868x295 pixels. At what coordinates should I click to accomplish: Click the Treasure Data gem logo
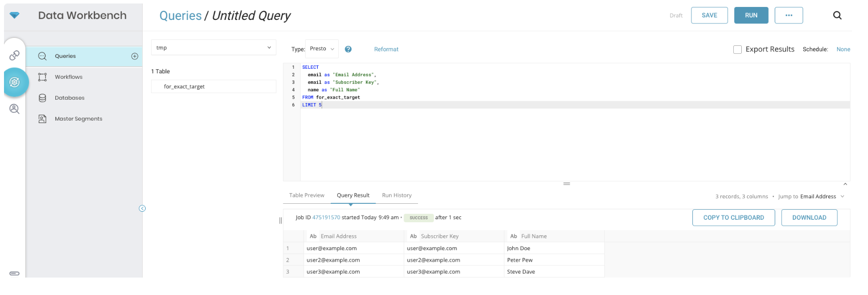click(x=14, y=15)
